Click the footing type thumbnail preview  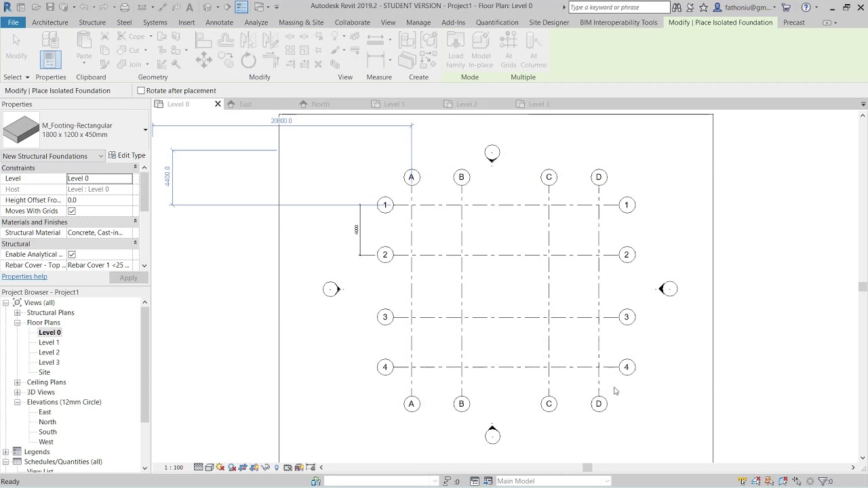coord(21,130)
